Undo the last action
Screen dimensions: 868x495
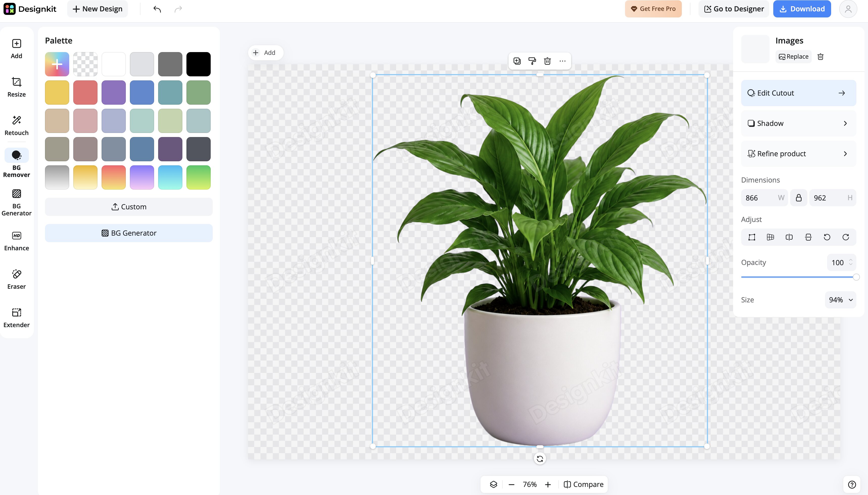click(157, 9)
